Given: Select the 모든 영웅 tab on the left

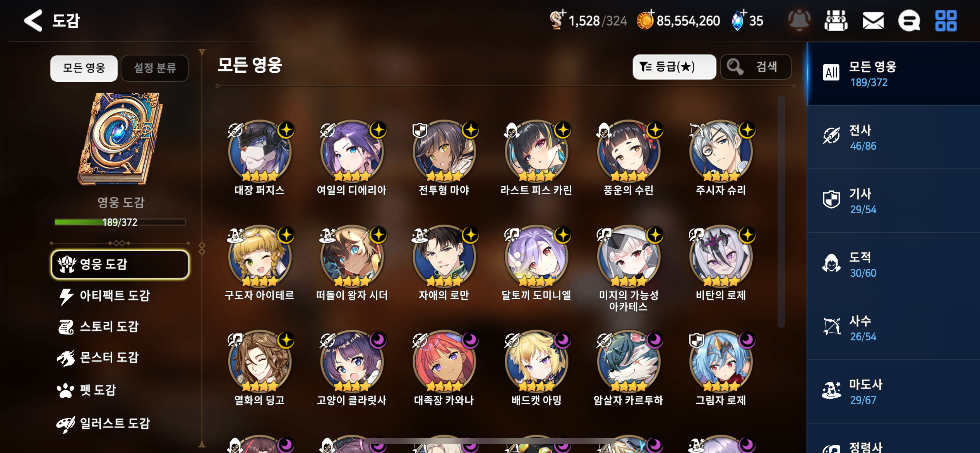Looking at the screenshot, I should coord(84,68).
